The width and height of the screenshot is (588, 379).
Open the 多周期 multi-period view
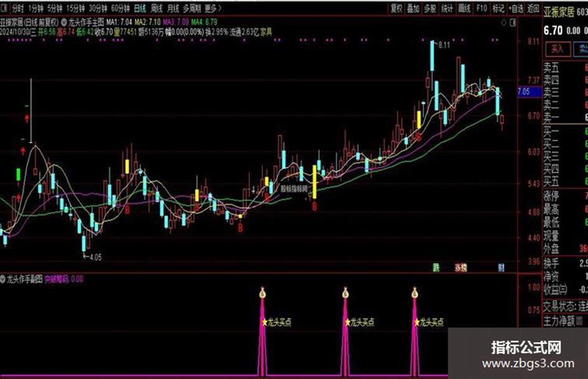coord(192,8)
